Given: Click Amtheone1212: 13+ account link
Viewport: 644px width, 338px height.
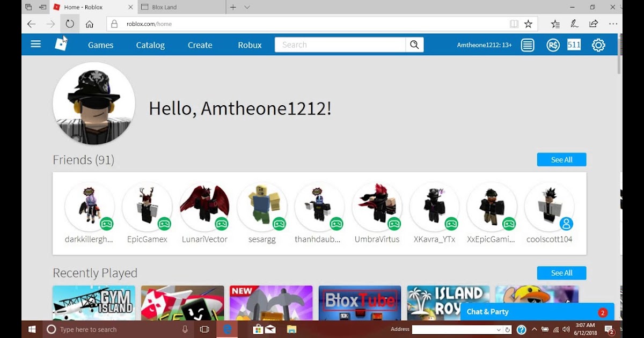Looking at the screenshot, I should tap(484, 45).
